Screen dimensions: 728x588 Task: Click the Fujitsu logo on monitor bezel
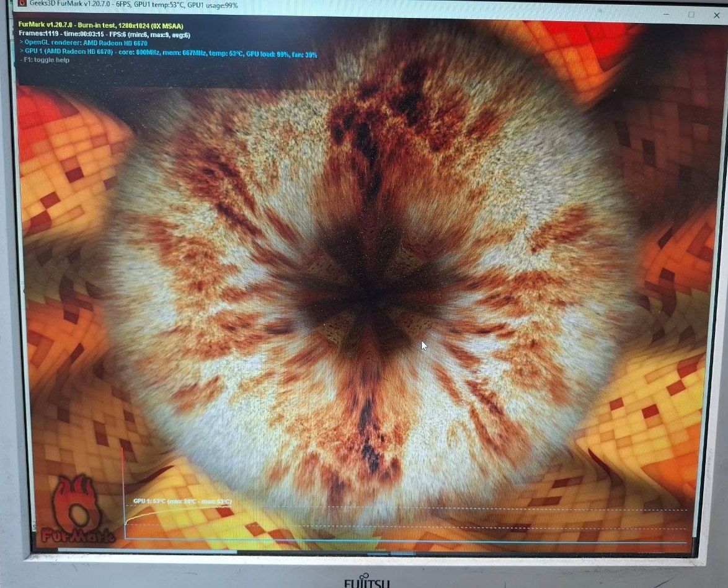click(x=366, y=582)
